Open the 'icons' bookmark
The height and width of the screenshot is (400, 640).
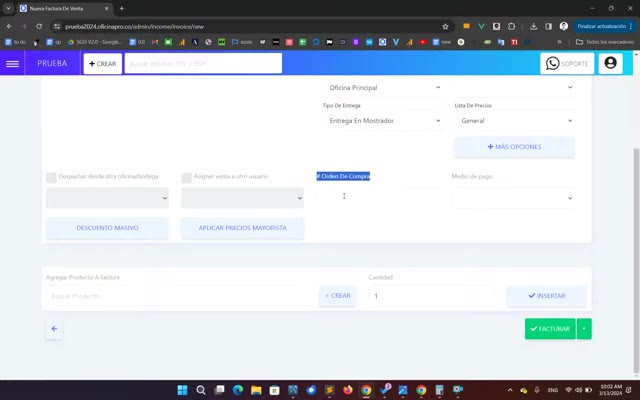coord(242,42)
